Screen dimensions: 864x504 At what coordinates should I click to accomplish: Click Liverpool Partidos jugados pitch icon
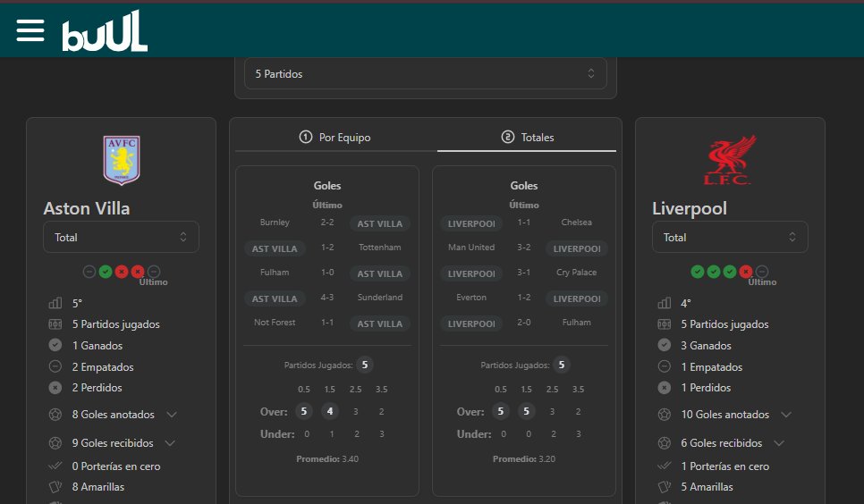[664, 324]
